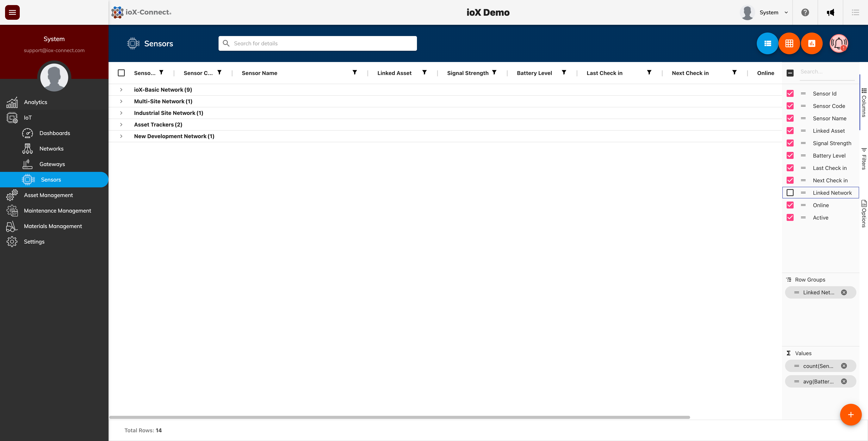Viewport: 868px width, 441px height.
Task: Open the help question mark icon
Action: point(805,12)
